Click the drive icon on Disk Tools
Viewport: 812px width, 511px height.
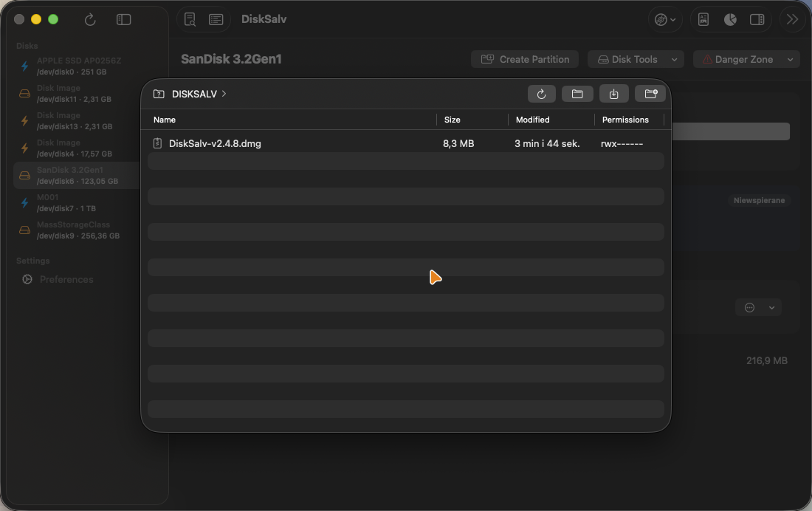tap(603, 60)
